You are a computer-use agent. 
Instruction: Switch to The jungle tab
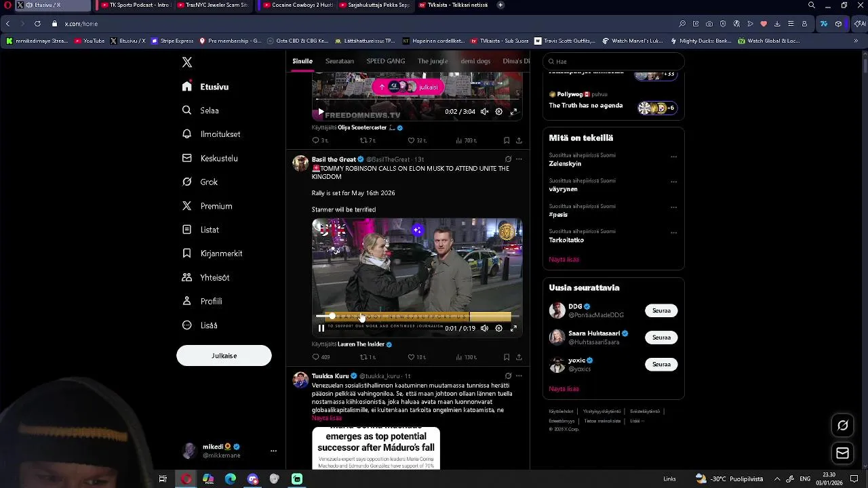[x=433, y=61]
